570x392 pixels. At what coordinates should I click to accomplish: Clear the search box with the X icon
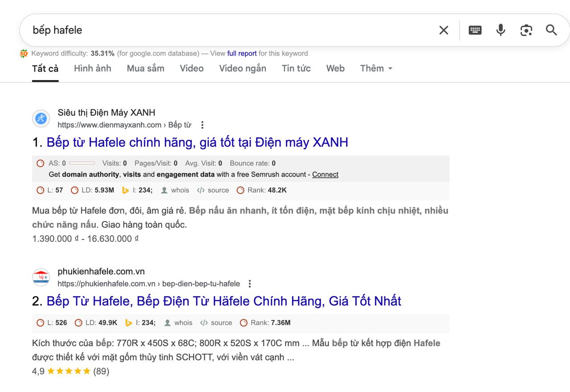tap(444, 30)
